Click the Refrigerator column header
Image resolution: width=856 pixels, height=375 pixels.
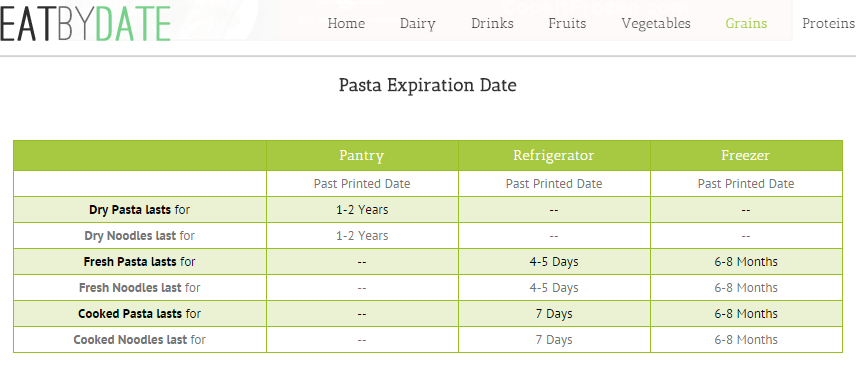point(554,156)
